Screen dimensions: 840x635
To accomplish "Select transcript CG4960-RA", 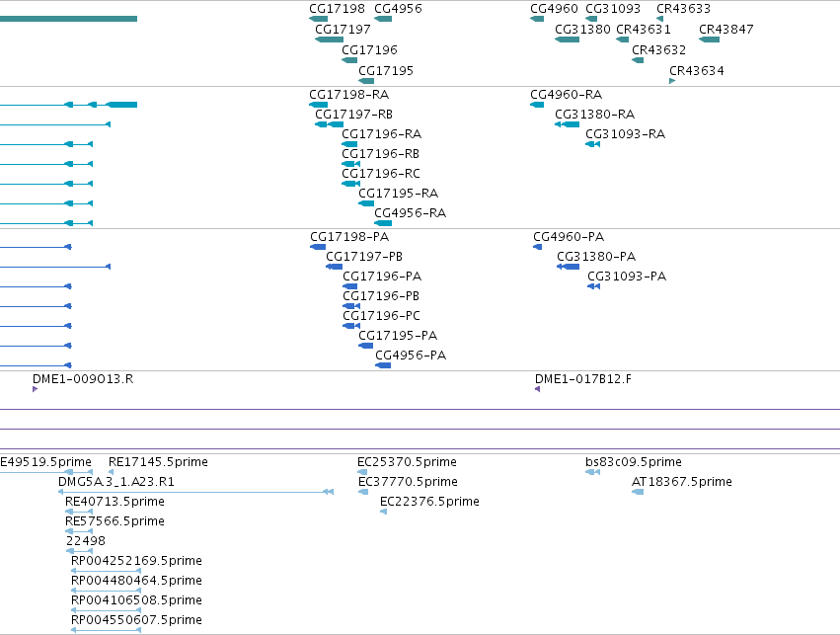I will (537, 105).
